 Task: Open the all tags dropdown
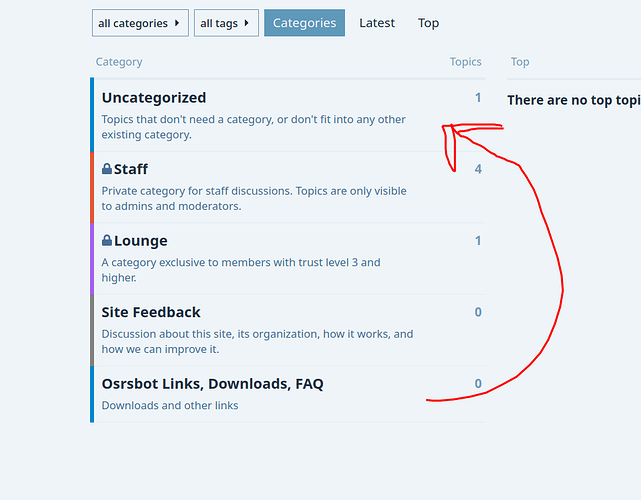pos(226,23)
